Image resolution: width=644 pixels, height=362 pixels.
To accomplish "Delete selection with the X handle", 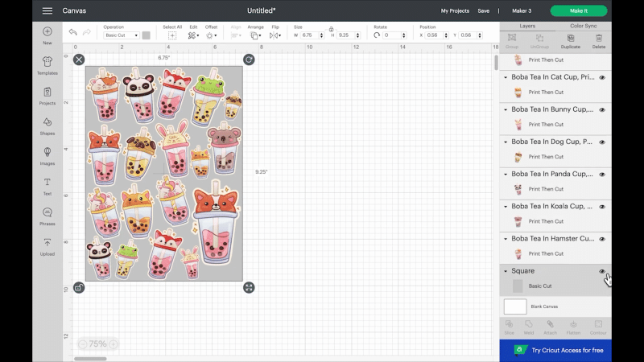I will tap(79, 60).
